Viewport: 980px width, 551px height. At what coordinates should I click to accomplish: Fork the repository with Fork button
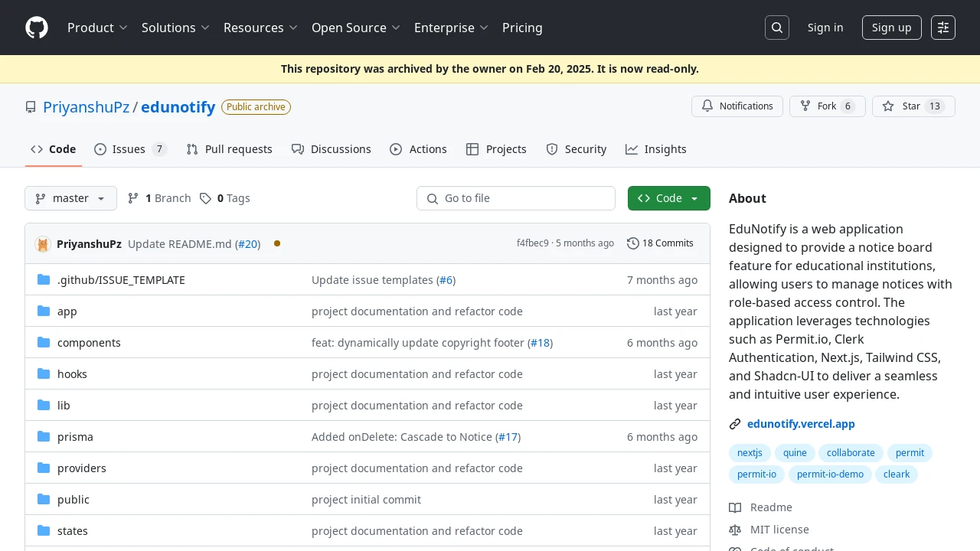(828, 106)
